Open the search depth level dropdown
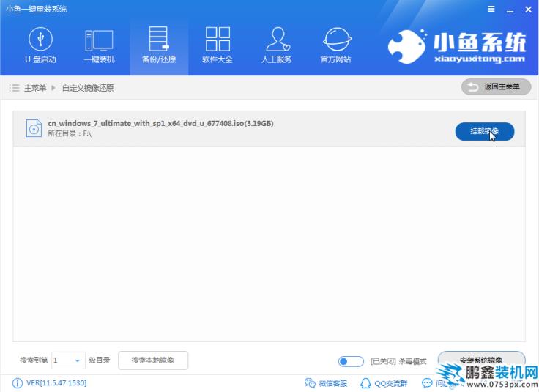Screen dimensions: 539x392 [68, 360]
